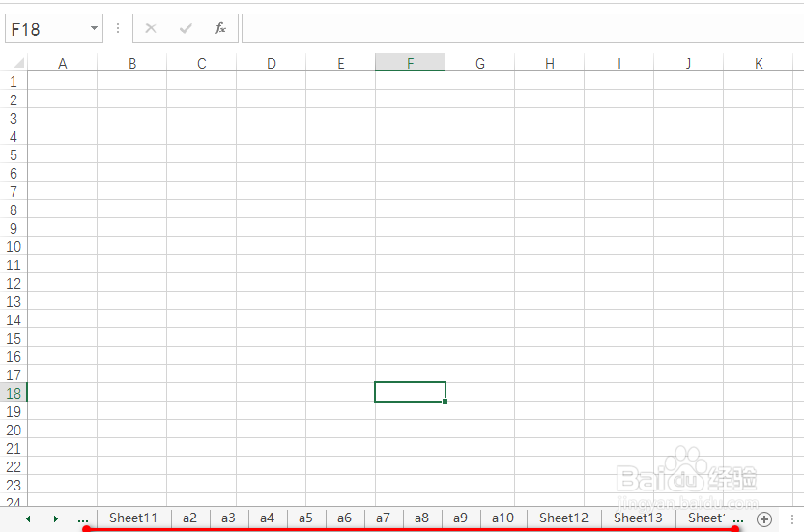Select column B header
804x532 pixels.
132,63
